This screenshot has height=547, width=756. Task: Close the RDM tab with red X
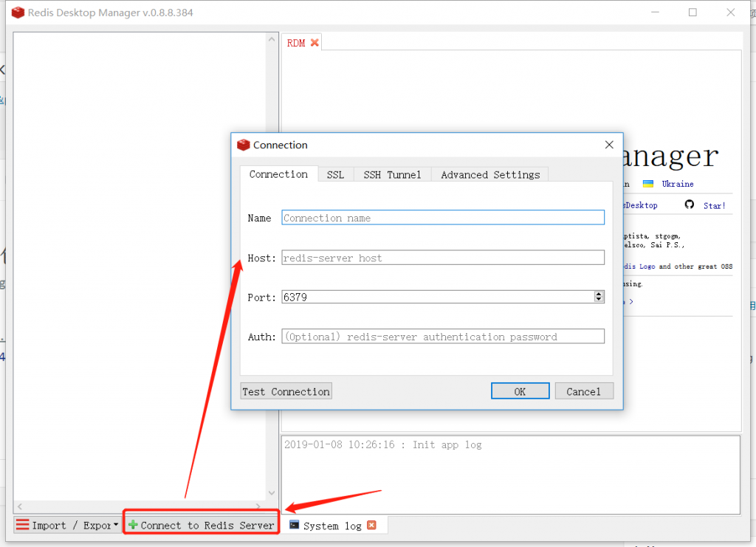(x=315, y=43)
